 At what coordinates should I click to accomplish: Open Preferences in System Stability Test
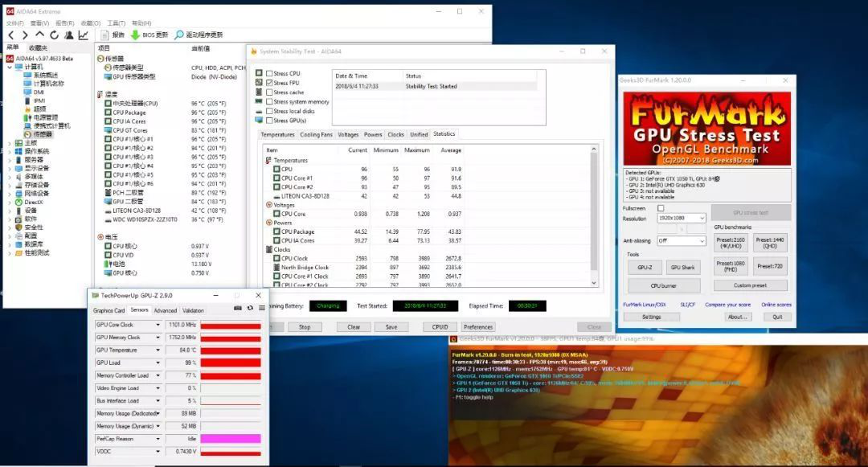pos(478,327)
